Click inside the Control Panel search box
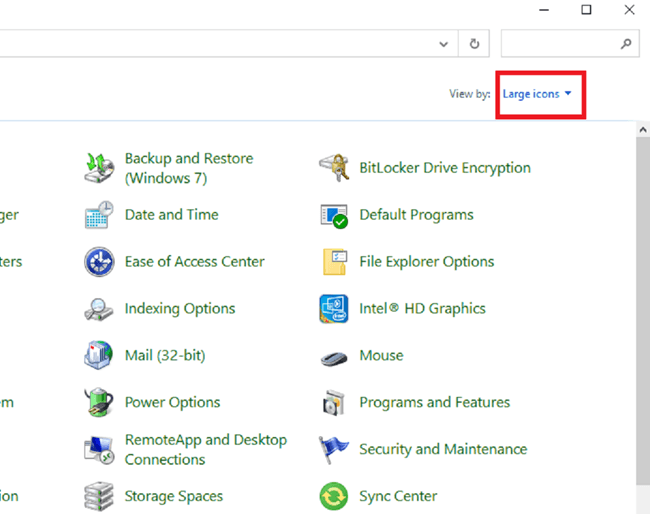 [560, 44]
